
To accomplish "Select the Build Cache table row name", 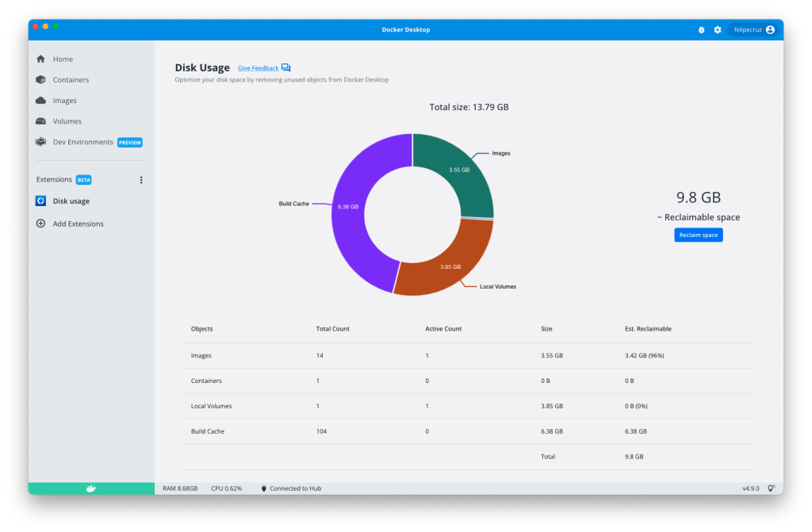I will 207,431.
